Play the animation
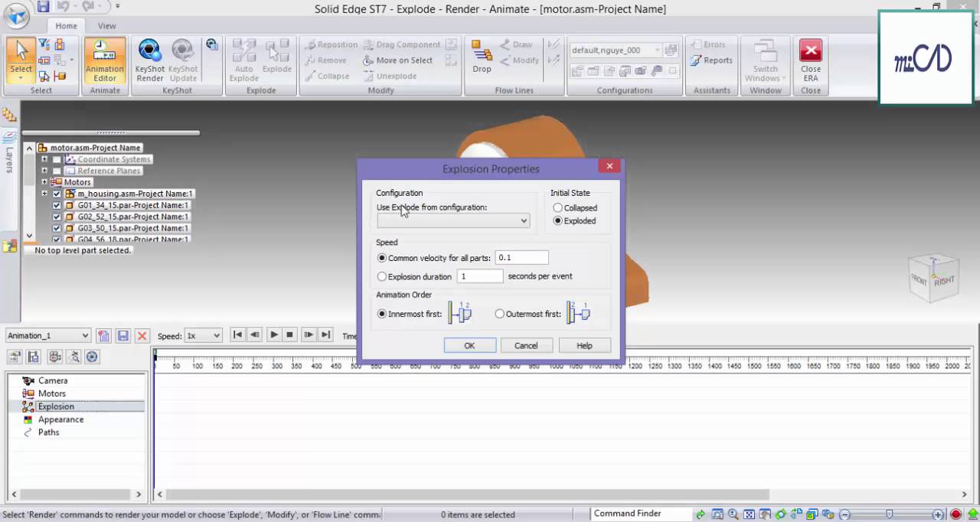The width and height of the screenshot is (980, 522). tap(273, 334)
